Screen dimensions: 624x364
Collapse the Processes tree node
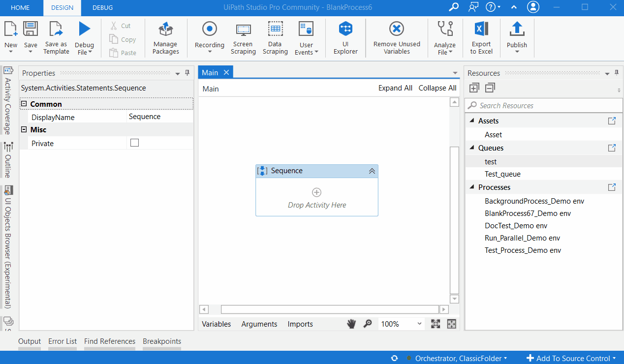tap(471, 187)
